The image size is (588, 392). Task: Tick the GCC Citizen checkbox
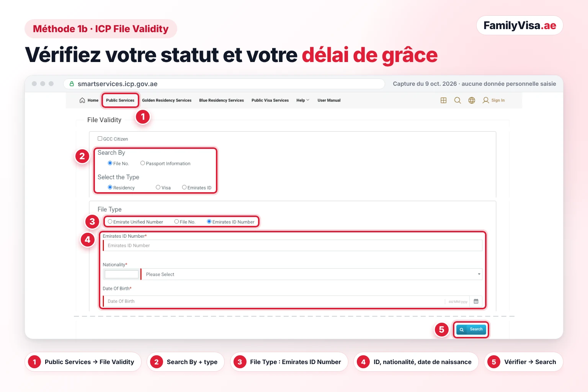pos(100,139)
